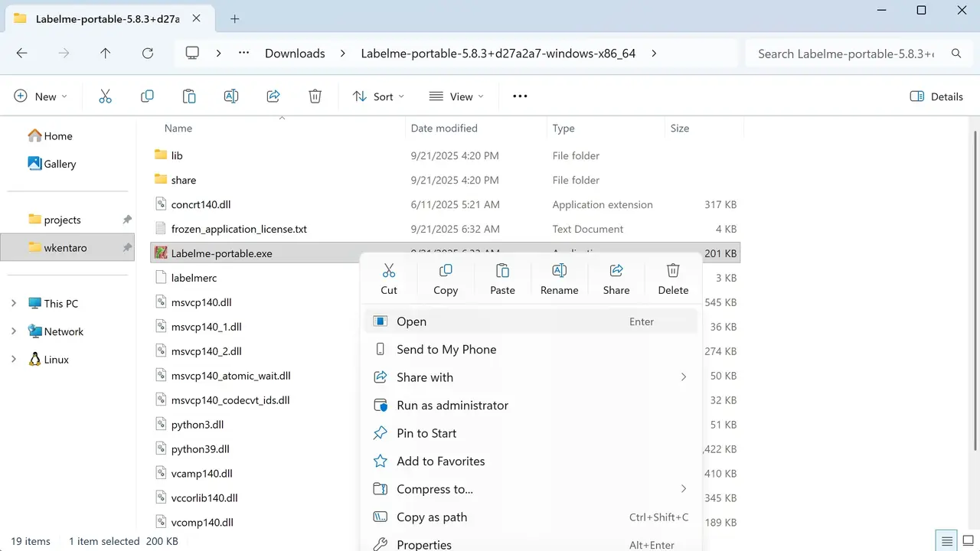Click the Copy icon in the context menu

tap(445, 279)
